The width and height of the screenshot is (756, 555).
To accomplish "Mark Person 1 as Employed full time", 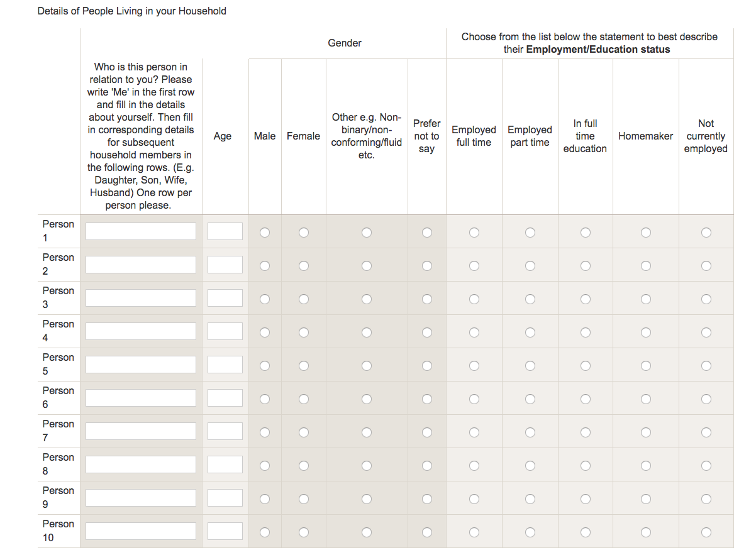I will [x=474, y=233].
